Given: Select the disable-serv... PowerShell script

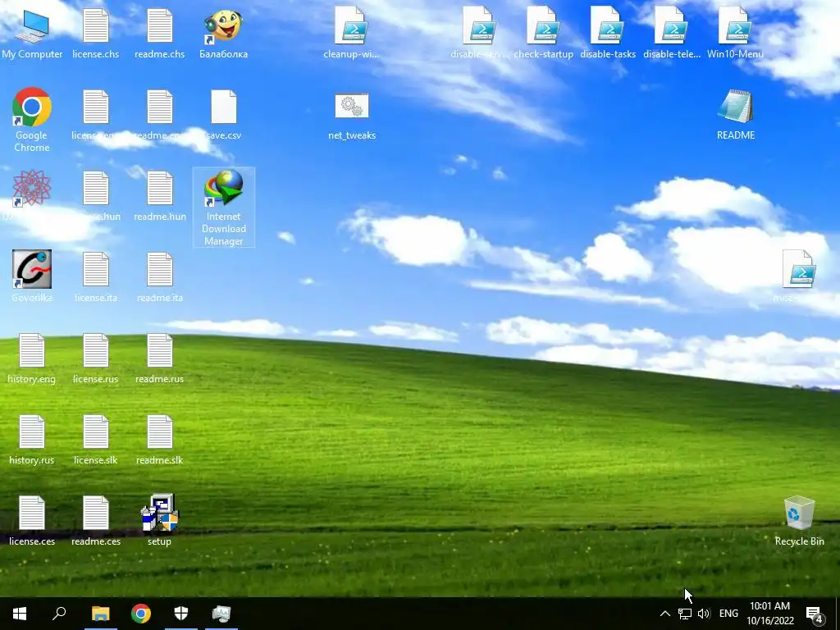Looking at the screenshot, I should click(479, 34).
